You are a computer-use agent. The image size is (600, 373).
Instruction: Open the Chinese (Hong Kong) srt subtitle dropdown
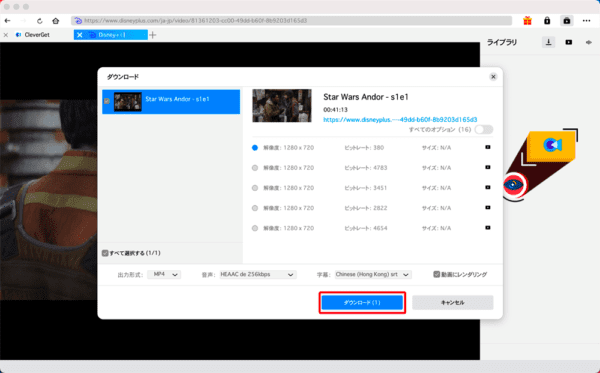point(373,274)
